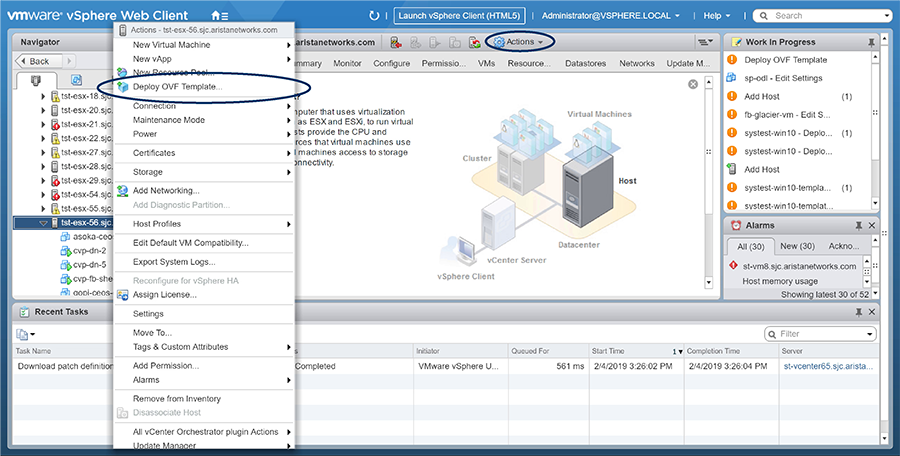Click the magnifier icon in Search box

(x=764, y=16)
